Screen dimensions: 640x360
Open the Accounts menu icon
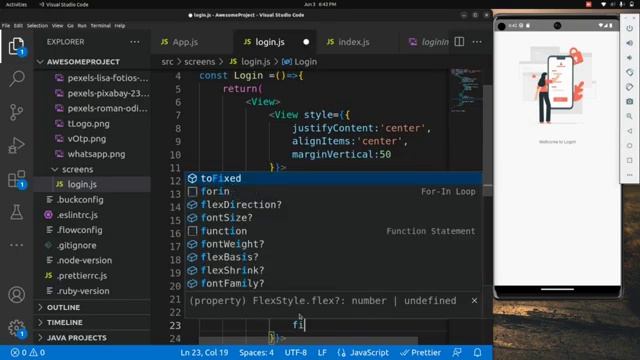point(16,295)
